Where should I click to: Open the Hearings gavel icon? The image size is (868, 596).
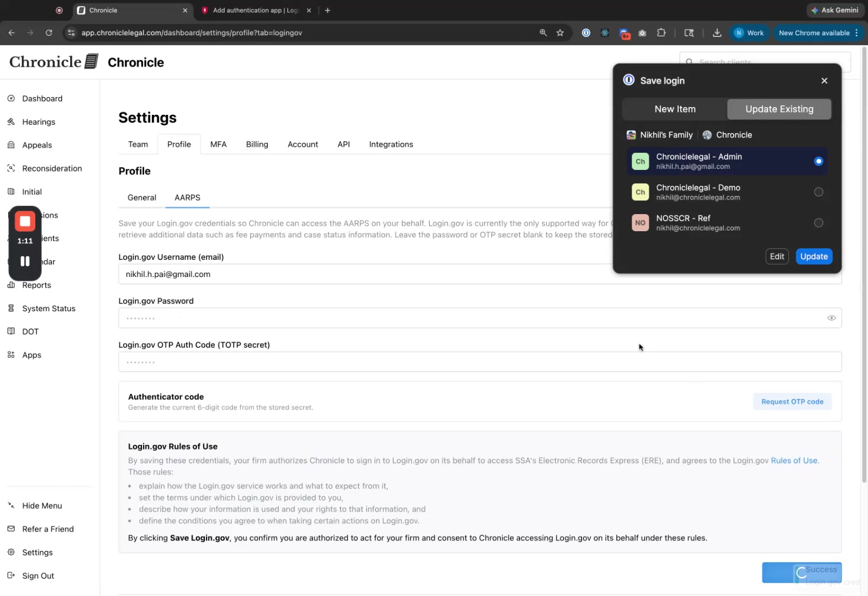point(11,121)
